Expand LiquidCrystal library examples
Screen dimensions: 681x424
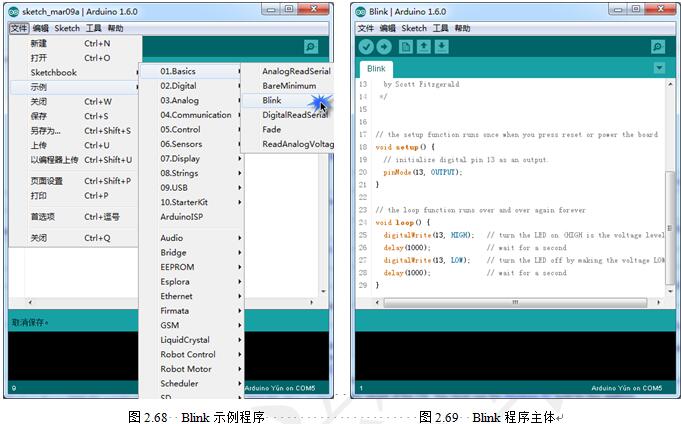coord(191,340)
